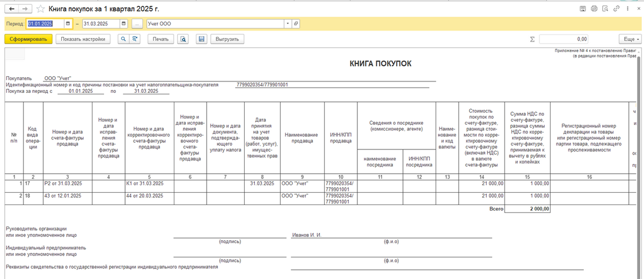Open calendar picker for end date
The height and width of the screenshot is (279, 644).
124,24
